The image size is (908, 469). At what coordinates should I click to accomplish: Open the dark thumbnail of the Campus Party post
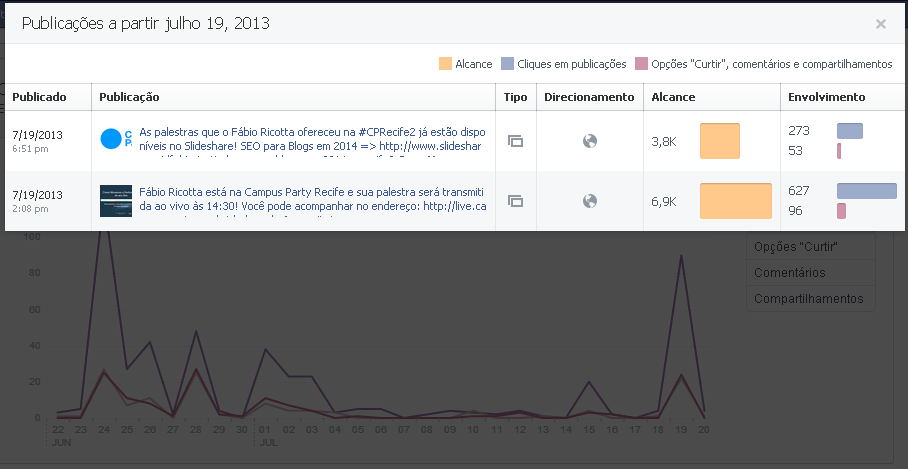(x=115, y=200)
